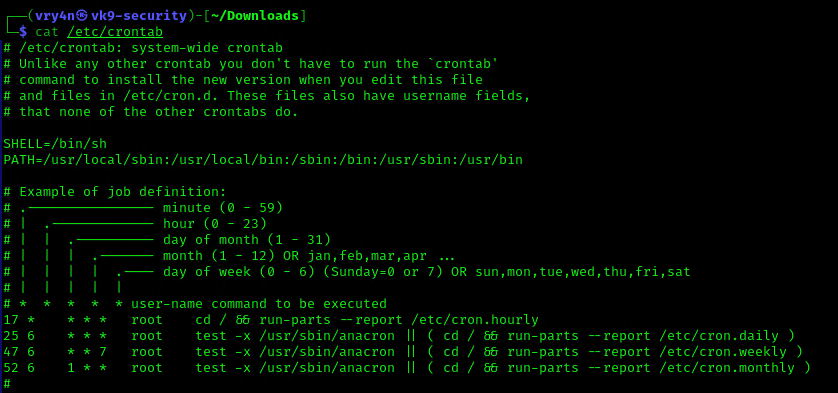
Task: Click the PATH= environment variable line
Action: (x=263, y=160)
